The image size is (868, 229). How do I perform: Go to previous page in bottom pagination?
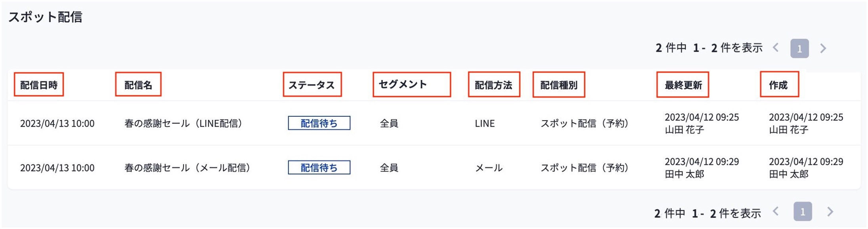tap(776, 212)
